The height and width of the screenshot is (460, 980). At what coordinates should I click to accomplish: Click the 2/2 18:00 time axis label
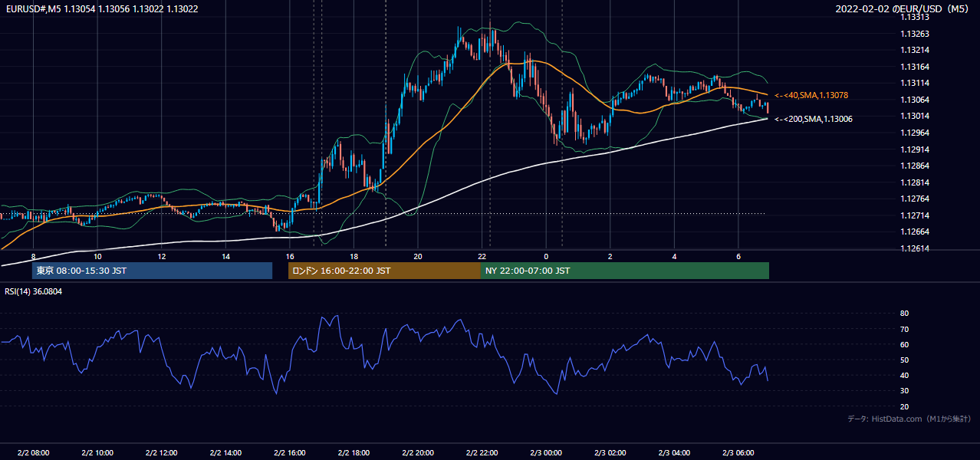pyautogui.click(x=354, y=452)
